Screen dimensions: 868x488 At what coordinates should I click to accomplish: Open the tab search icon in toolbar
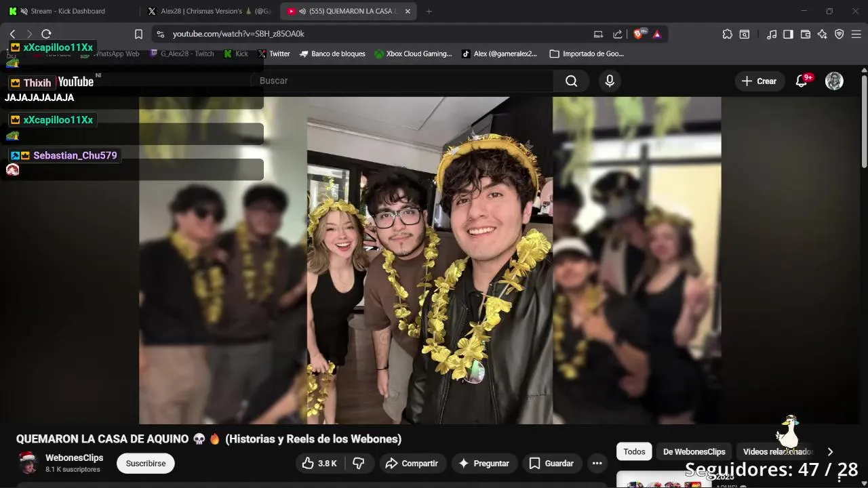[x=745, y=34]
